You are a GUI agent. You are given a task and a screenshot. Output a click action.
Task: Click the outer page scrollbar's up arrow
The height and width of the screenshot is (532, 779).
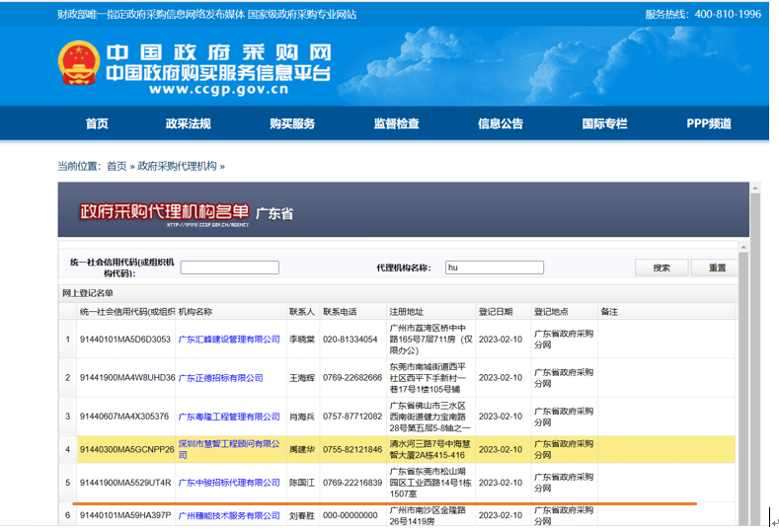click(755, 188)
